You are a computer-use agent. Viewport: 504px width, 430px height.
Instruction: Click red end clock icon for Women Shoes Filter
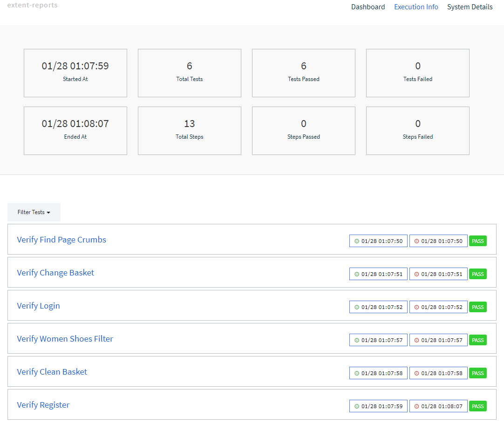click(x=416, y=340)
